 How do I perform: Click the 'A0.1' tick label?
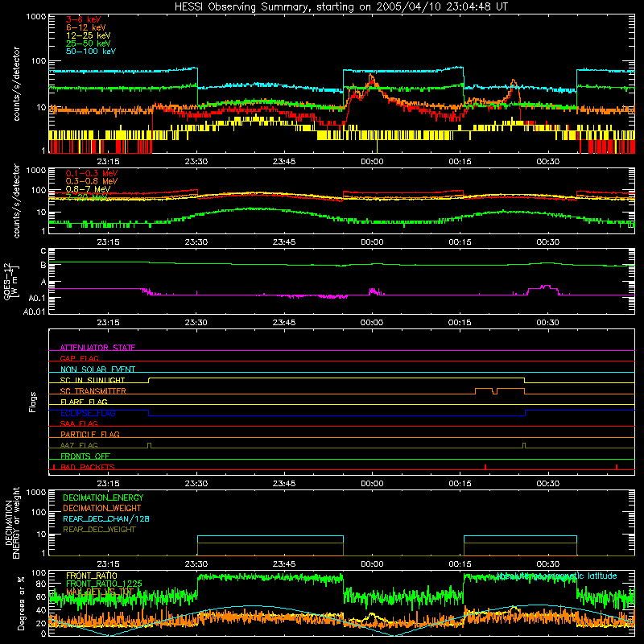coord(37,298)
